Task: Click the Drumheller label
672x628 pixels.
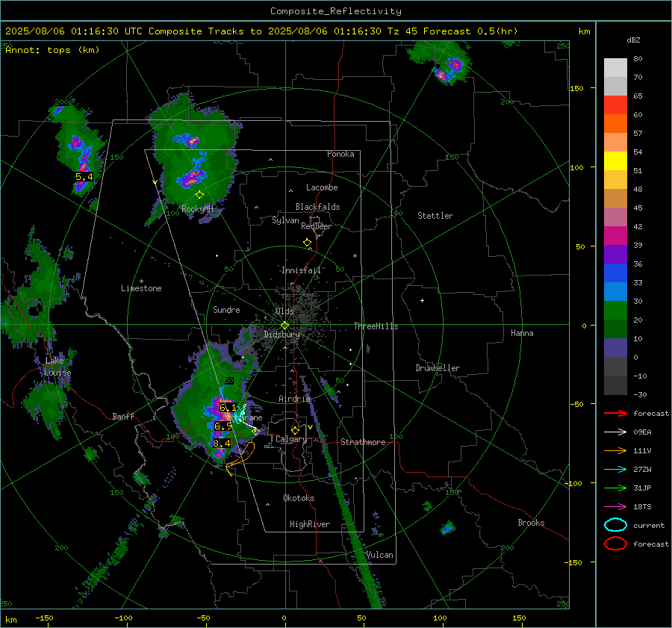Action: click(438, 368)
